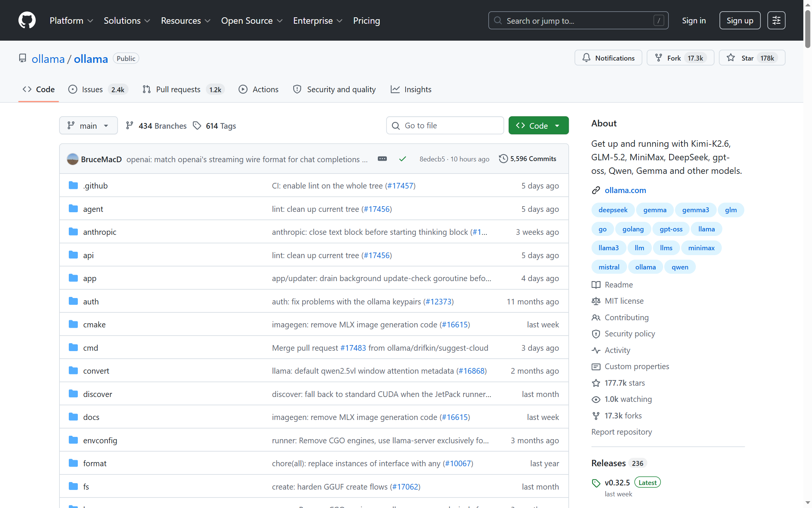This screenshot has height=508, width=812.
Task: Click the cmake folder icon
Action: pyautogui.click(x=73, y=324)
